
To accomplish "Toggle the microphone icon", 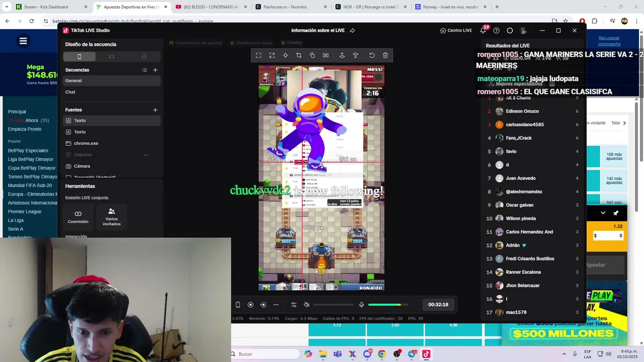I will pos(361,305).
